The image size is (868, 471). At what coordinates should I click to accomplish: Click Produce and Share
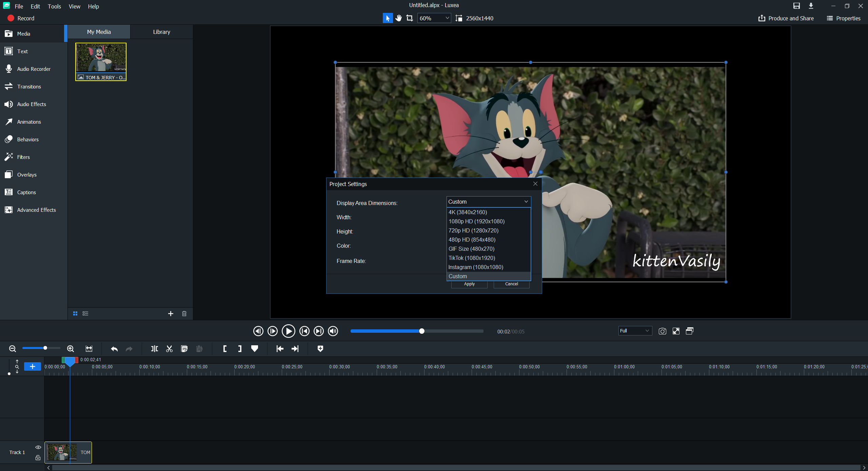pos(786,18)
